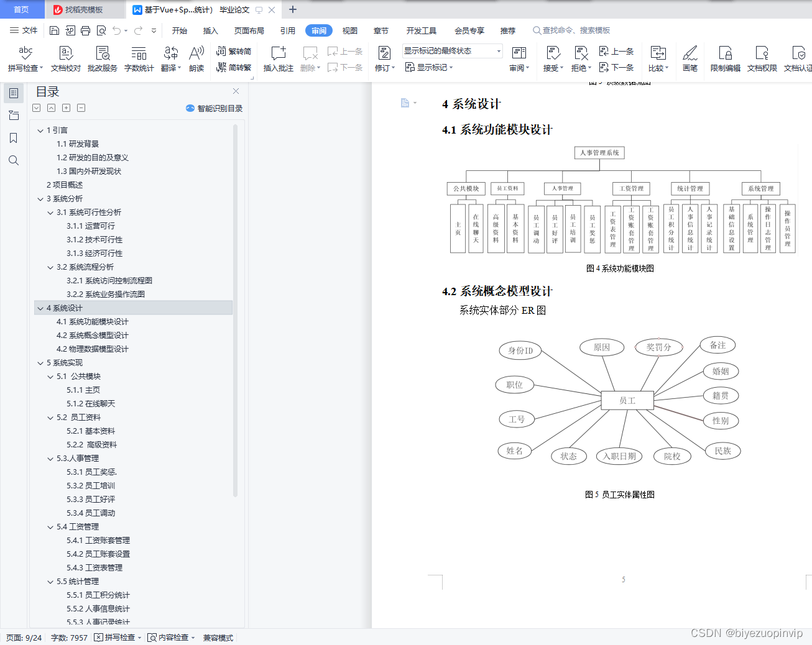
Task: Select the 画笔 pen tool
Action: coord(690,58)
